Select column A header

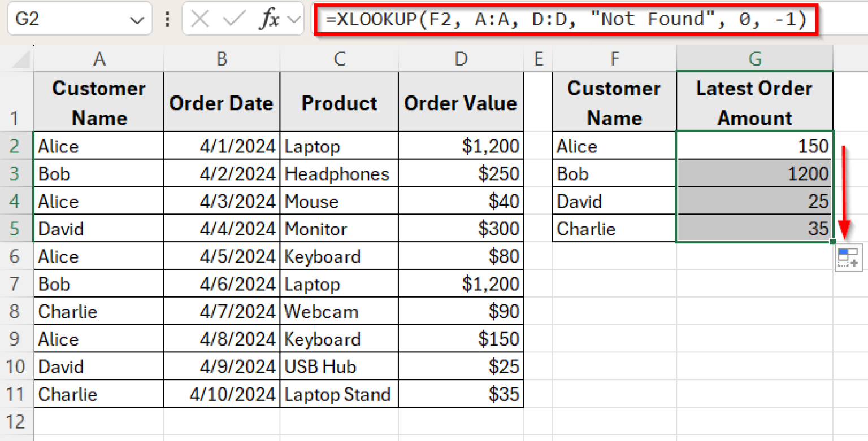point(99,58)
